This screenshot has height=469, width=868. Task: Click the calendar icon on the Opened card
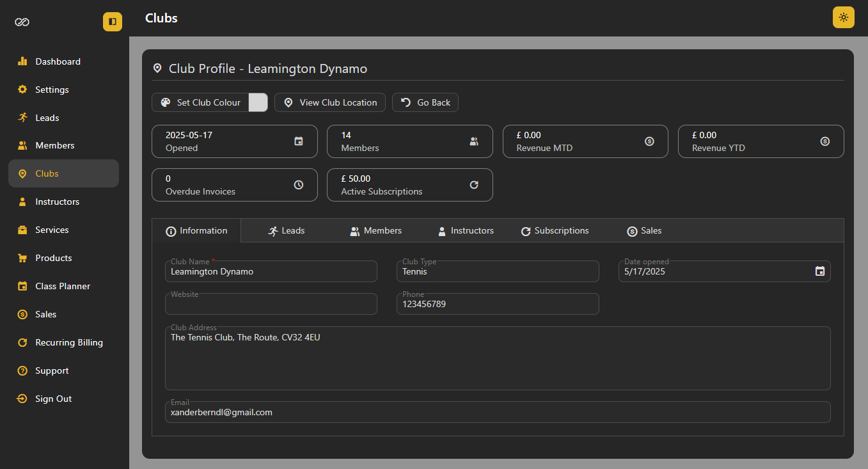pyautogui.click(x=298, y=141)
